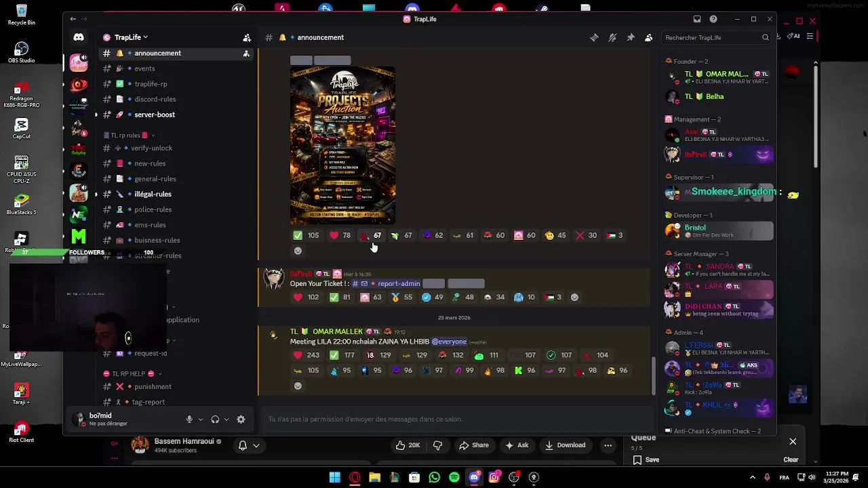Open the punishment channel

[153, 387]
